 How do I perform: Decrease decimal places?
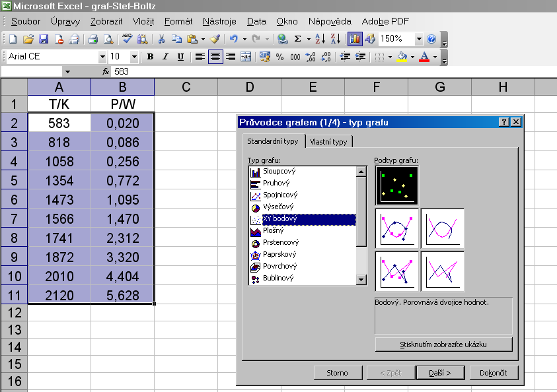(326, 57)
